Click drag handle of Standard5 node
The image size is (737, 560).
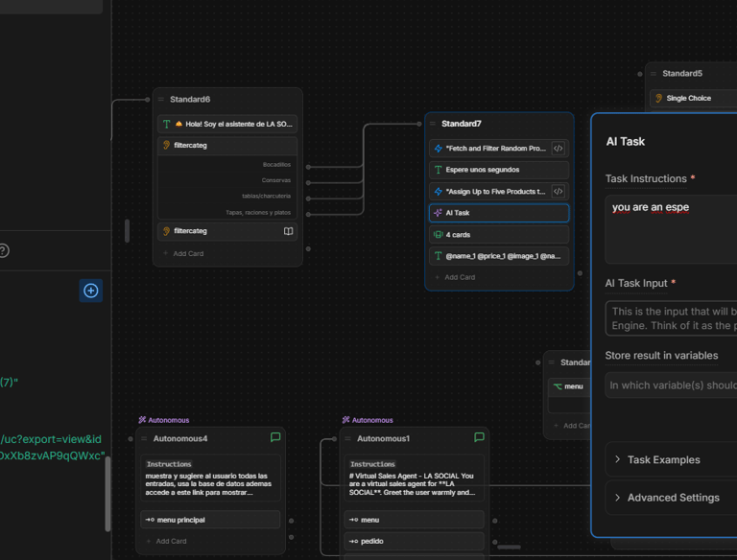[654, 73]
